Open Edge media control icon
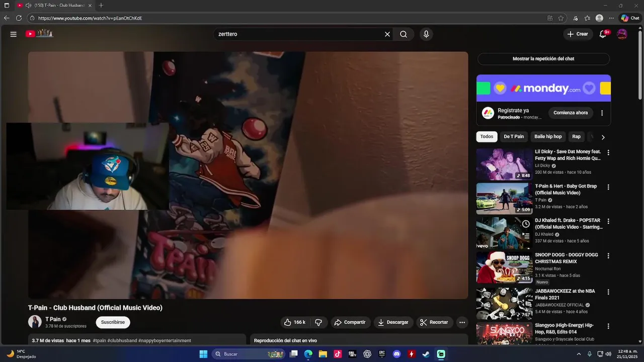 pyautogui.click(x=576, y=18)
